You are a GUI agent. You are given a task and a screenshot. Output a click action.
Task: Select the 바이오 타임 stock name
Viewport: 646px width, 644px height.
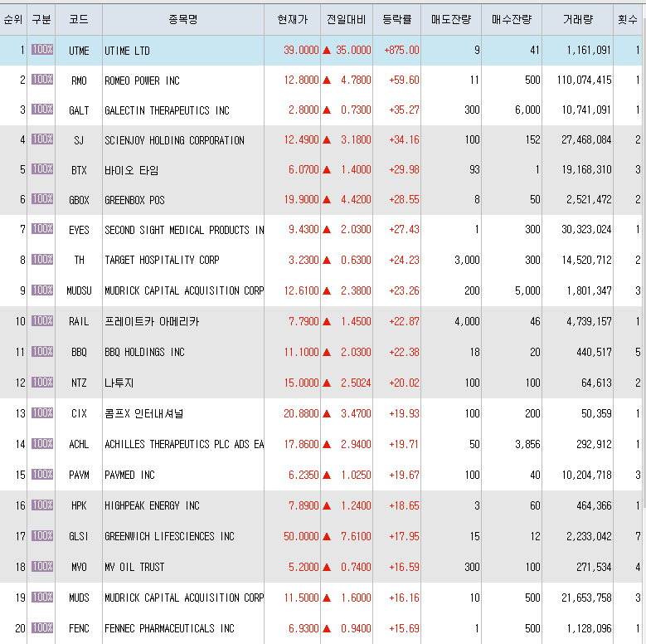[131, 170]
